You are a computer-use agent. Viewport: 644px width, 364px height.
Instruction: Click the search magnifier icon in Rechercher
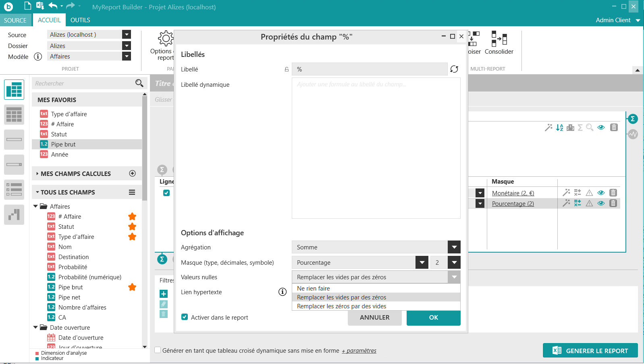tap(139, 83)
